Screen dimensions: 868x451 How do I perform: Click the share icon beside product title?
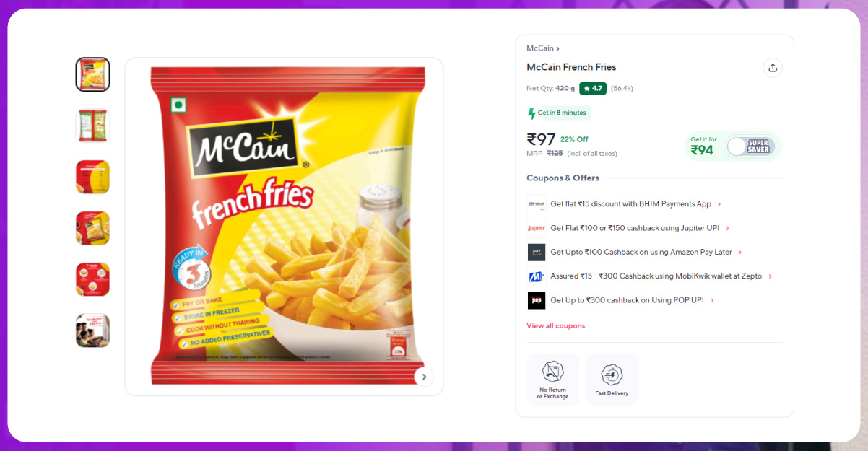[x=773, y=68]
